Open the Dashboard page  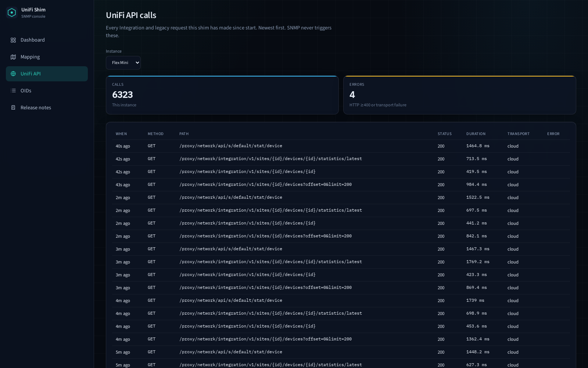47,40
